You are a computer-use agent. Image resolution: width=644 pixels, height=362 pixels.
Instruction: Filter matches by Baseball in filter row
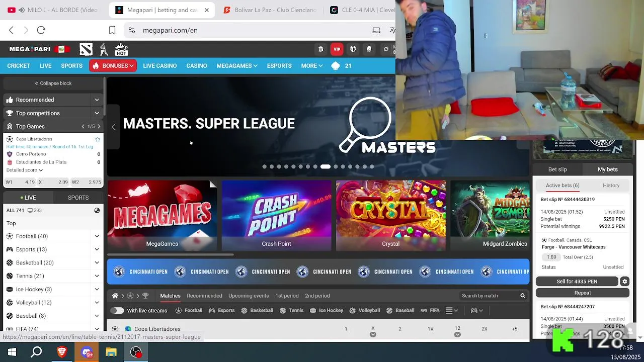pyautogui.click(x=400, y=311)
